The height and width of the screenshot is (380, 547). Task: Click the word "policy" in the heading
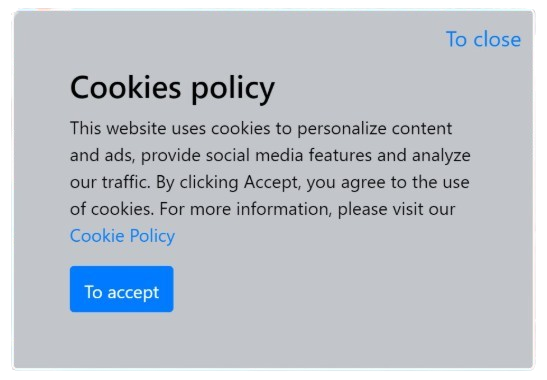(233, 89)
